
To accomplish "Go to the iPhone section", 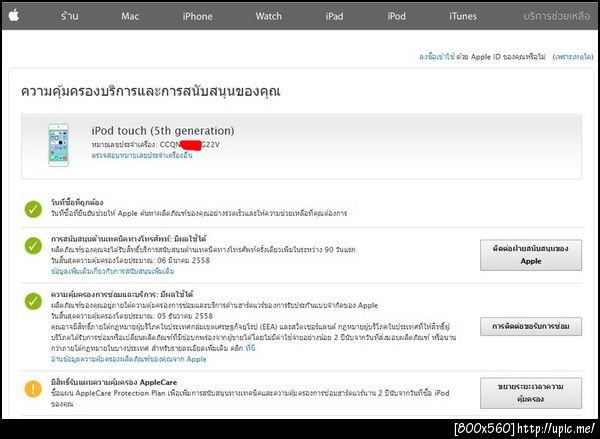I will (x=197, y=16).
